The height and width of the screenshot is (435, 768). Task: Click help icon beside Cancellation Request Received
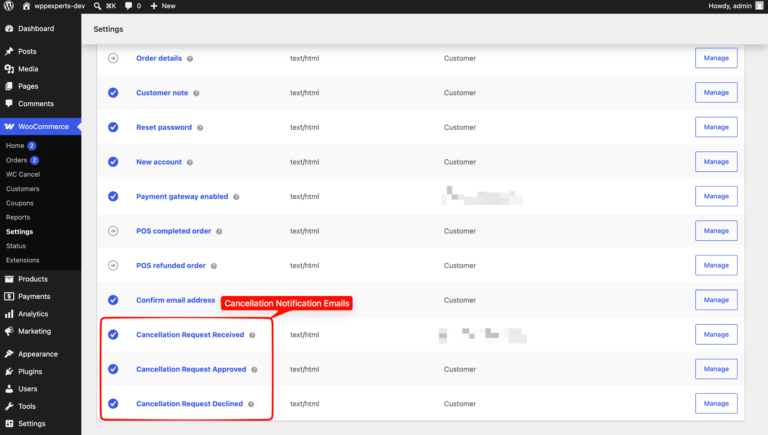pyautogui.click(x=252, y=335)
